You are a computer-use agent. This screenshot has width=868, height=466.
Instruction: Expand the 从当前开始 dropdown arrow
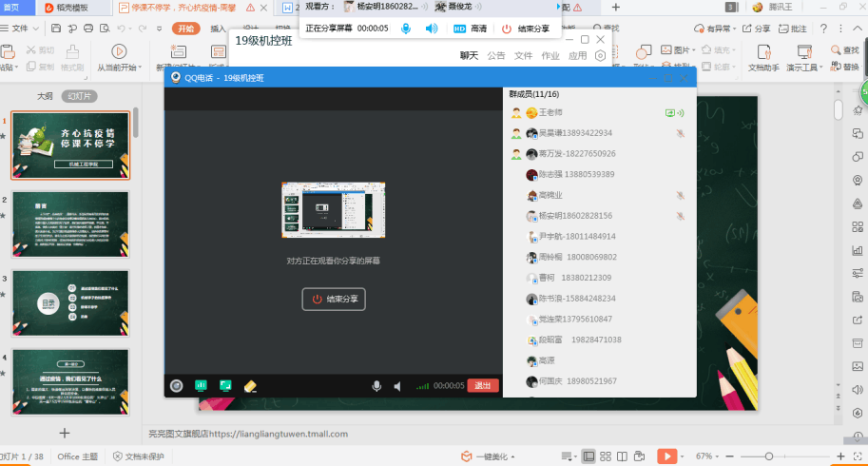pos(141,68)
